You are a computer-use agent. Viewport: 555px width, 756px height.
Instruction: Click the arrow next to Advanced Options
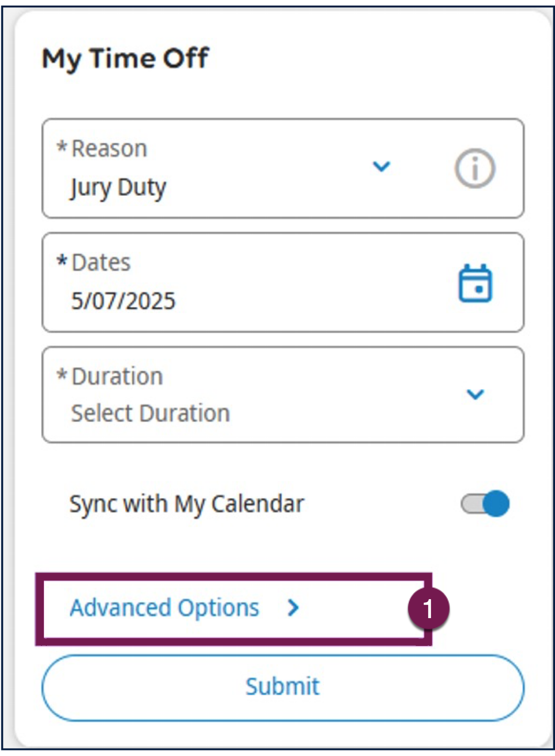tap(293, 607)
